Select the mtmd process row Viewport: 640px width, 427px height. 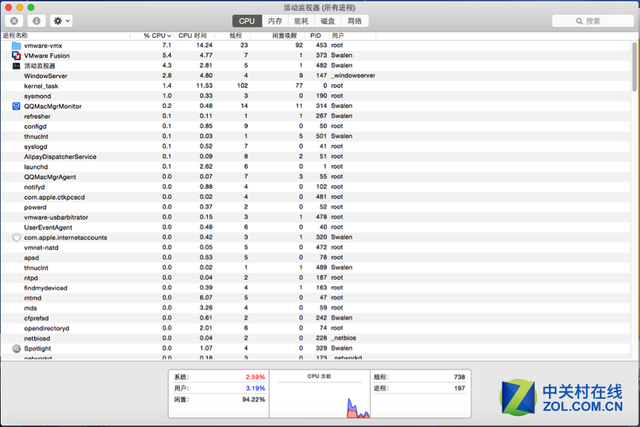[x=316, y=298]
